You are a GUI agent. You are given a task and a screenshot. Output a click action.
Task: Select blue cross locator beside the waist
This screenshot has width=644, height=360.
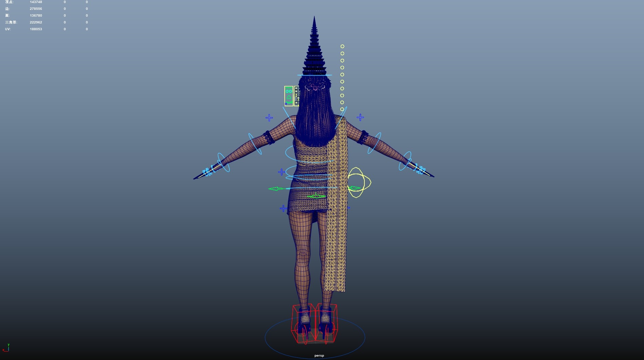[x=281, y=172]
